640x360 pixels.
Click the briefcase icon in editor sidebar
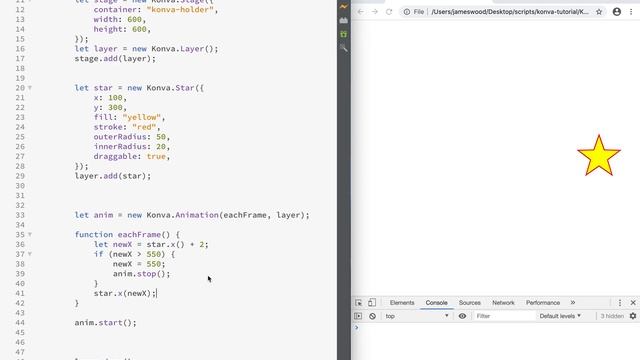344,20
